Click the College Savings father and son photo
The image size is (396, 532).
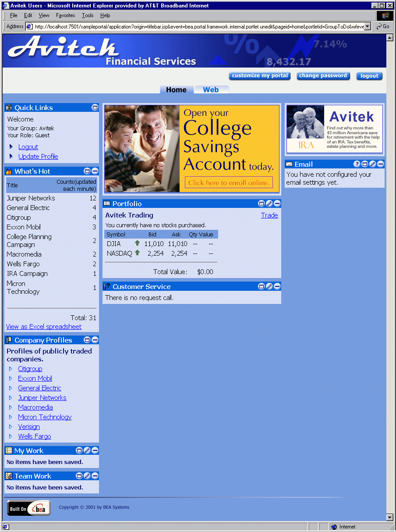[142, 149]
